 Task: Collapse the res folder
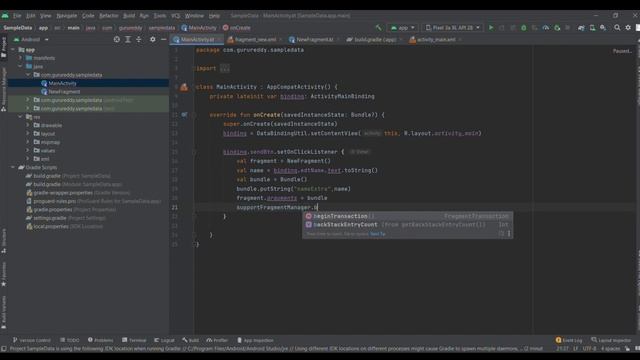(20, 117)
